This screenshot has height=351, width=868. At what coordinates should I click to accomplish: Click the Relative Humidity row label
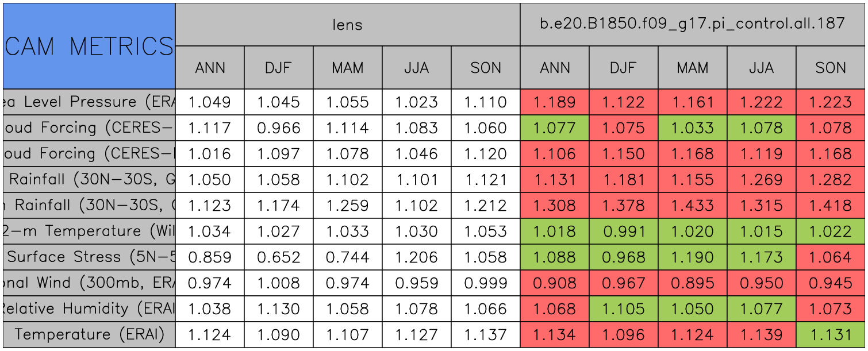[89, 309]
